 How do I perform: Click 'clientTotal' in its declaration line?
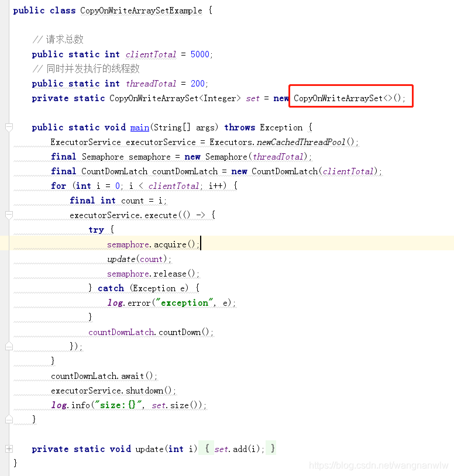point(151,54)
